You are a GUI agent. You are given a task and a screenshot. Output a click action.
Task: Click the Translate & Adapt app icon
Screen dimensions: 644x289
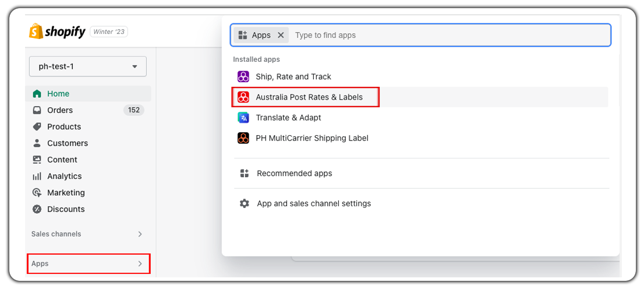(x=243, y=118)
